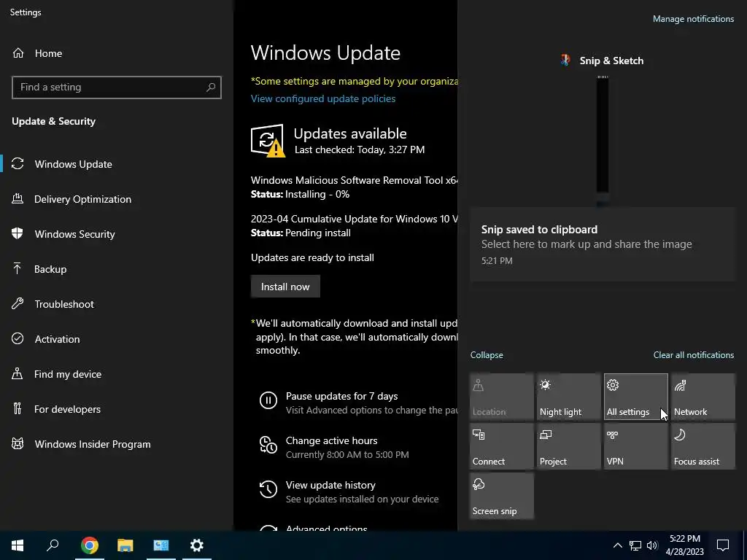Click the Windows Security shield icon
This screenshot has height=560, width=747.
click(18, 233)
